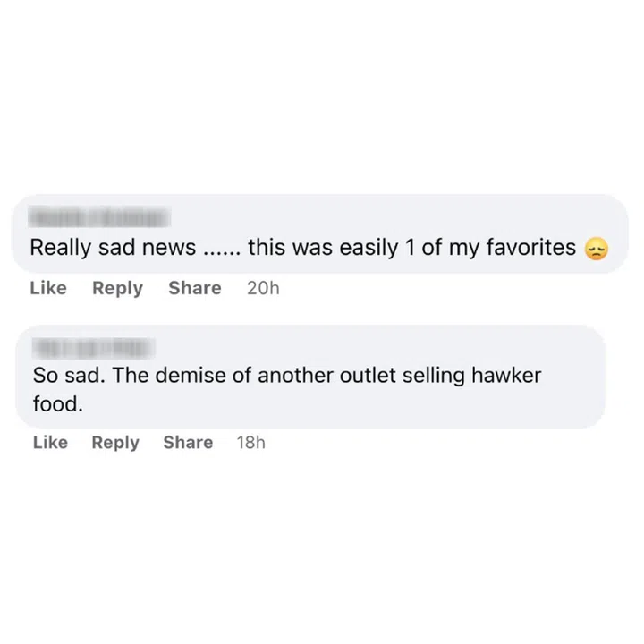Like the 'Really sad news' comment
Image resolution: width=644 pixels, height=644 pixels.
coord(48,288)
